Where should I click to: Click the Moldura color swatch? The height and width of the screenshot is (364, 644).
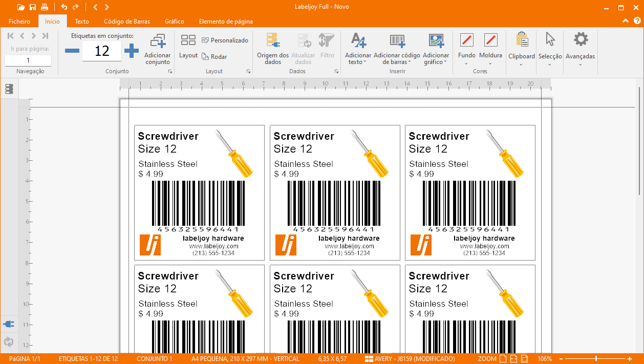click(x=490, y=40)
